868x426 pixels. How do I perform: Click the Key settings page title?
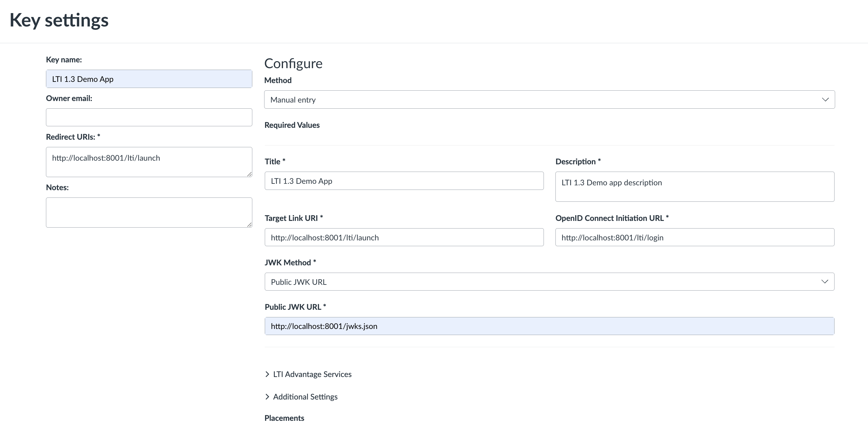coord(59,20)
